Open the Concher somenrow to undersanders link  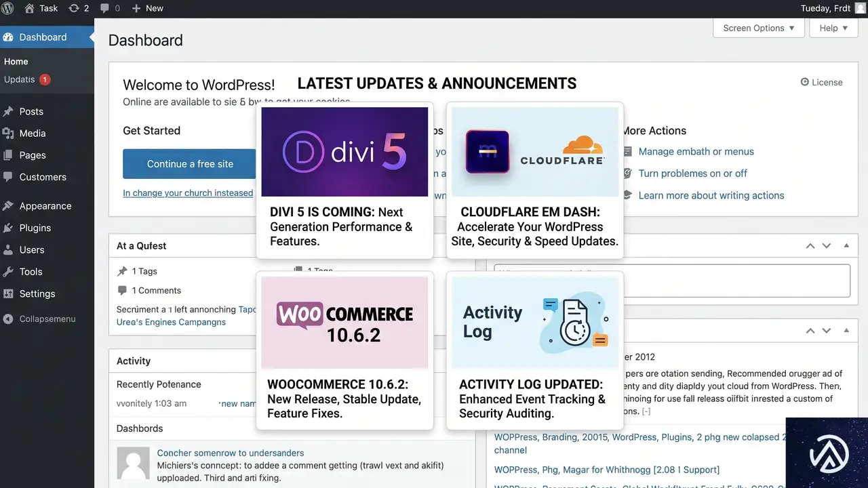coord(231,453)
